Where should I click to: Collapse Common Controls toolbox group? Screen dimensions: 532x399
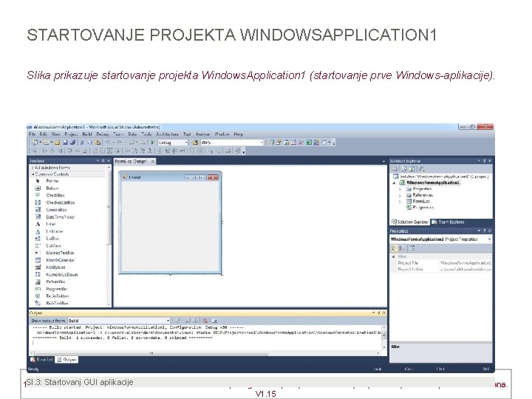33,174
